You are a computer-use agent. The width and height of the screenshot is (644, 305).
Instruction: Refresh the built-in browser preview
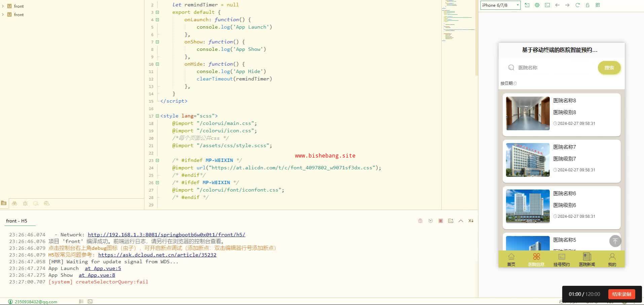coord(577,5)
